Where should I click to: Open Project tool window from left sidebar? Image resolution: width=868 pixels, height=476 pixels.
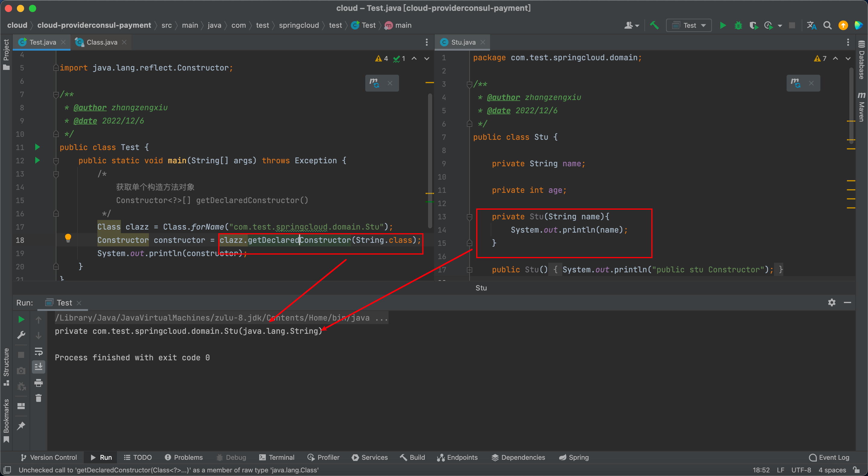(x=6, y=54)
